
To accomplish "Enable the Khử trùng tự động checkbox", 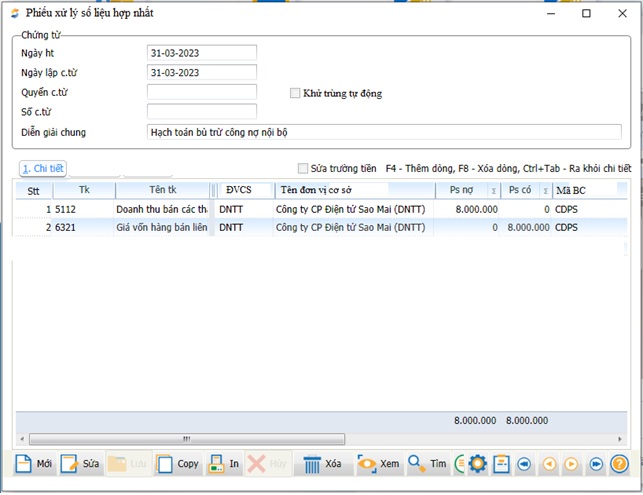I will 295,93.
